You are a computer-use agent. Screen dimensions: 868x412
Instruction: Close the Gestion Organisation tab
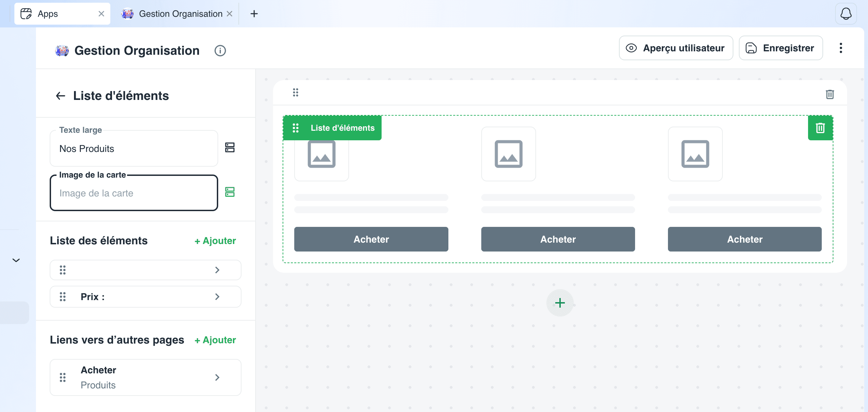(x=230, y=14)
